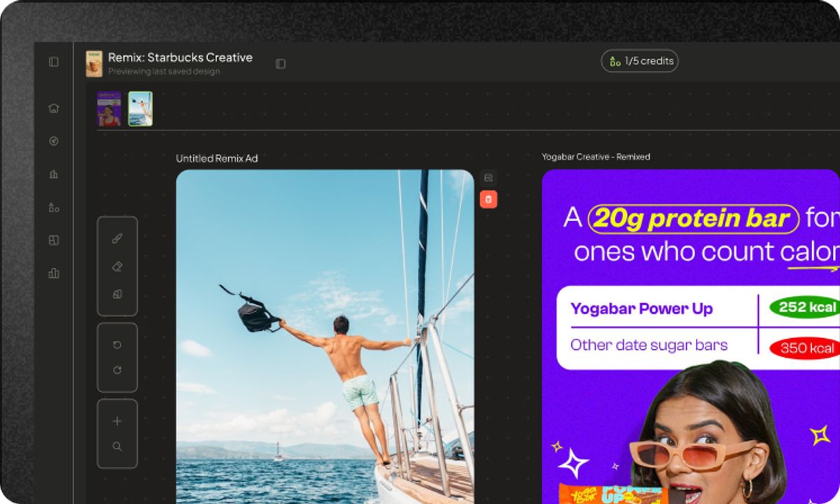This screenshot has height=504, width=840.
Task: Check remaining credits via the 1/5 credits badge
Action: (640, 61)
